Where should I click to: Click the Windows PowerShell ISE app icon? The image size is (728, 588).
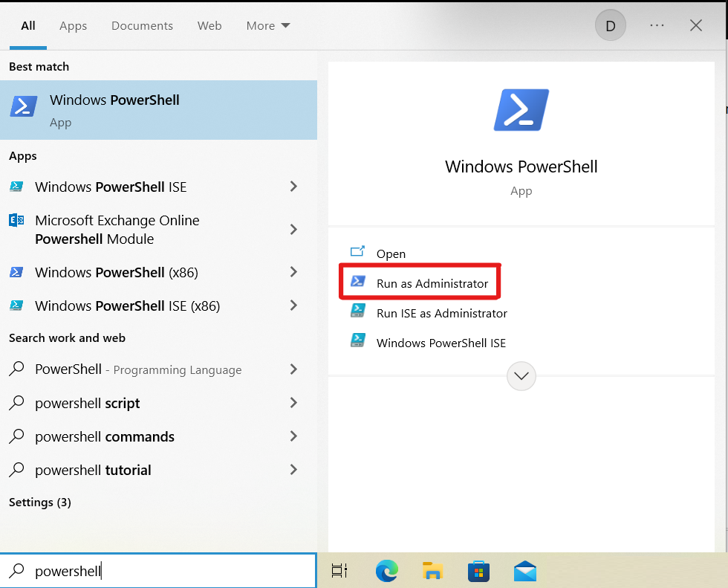(16, 187)
